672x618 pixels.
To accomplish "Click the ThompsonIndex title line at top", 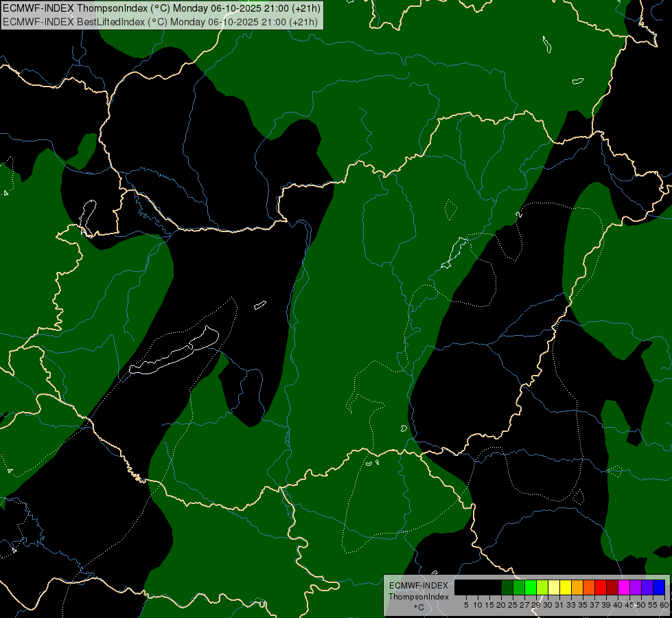I will tap(161, 8).
